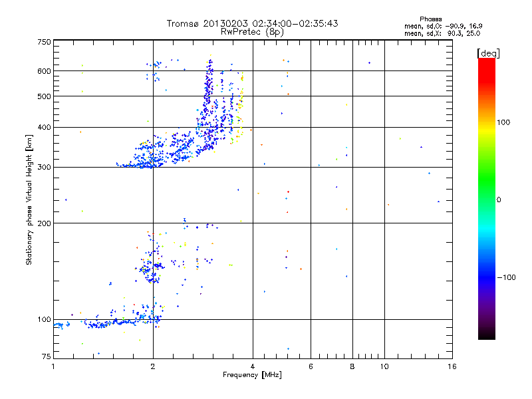
Task: Click the x-axis '10' tick label
Action: [x=384, y=366]
